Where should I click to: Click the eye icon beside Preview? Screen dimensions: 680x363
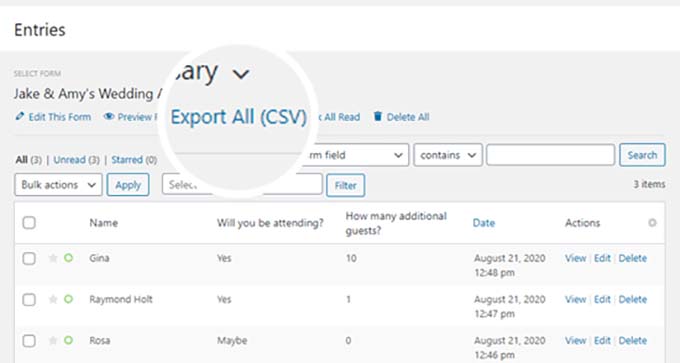click(x=109, y=117)
